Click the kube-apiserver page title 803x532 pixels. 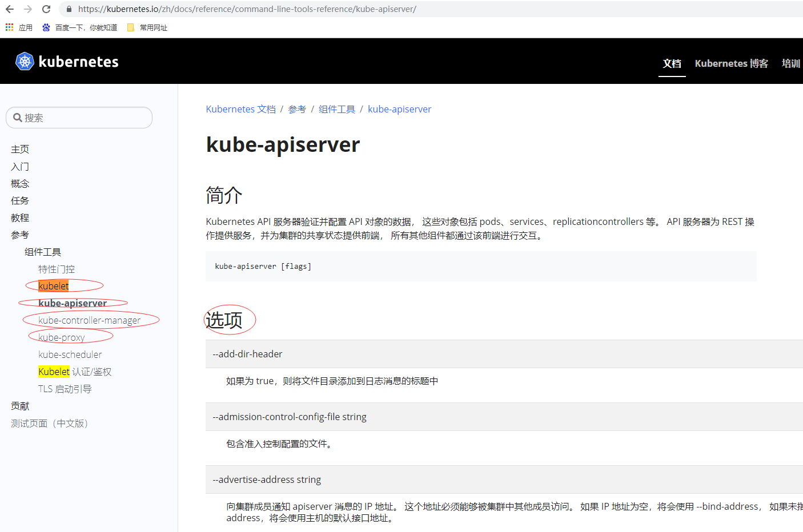coord(283,144)
